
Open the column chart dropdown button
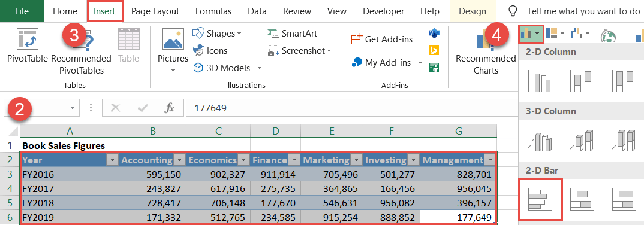[531, 34]
